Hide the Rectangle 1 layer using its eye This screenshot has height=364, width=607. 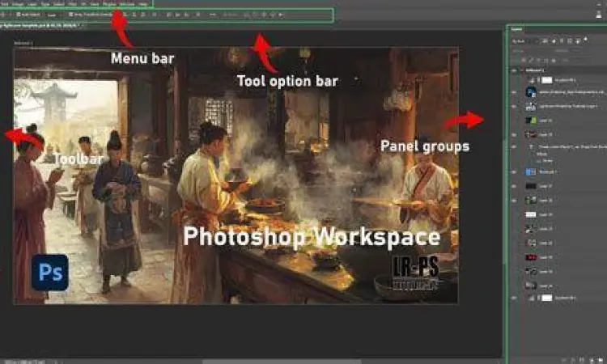[x=514, y=172]
